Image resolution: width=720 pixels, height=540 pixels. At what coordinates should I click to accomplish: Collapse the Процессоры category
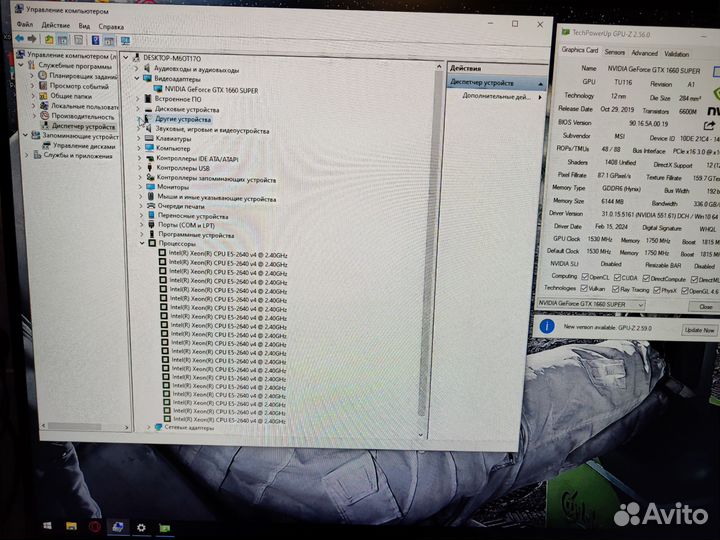[142, 243]
